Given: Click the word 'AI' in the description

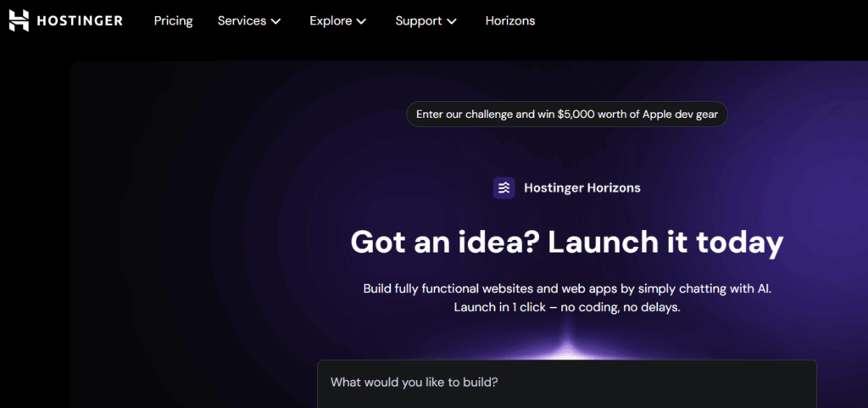Looking at the screenshot, I should coord(760,288).
